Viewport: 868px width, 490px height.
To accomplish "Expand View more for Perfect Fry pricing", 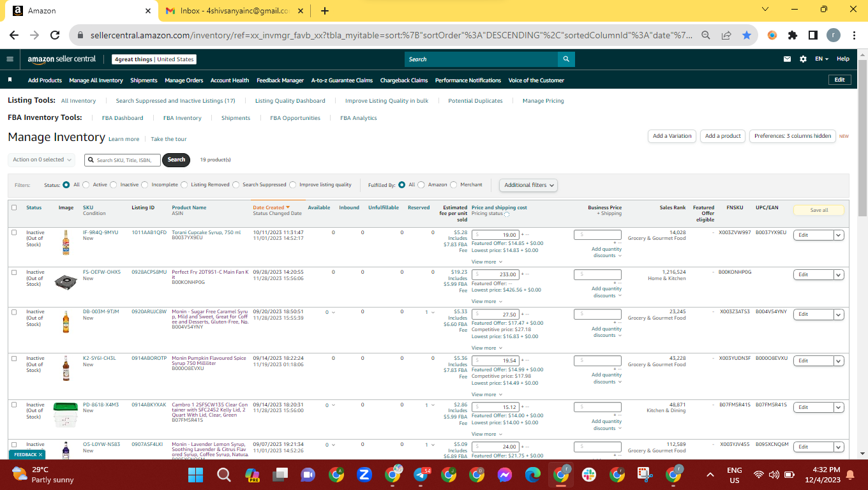I will click(486, 301).
